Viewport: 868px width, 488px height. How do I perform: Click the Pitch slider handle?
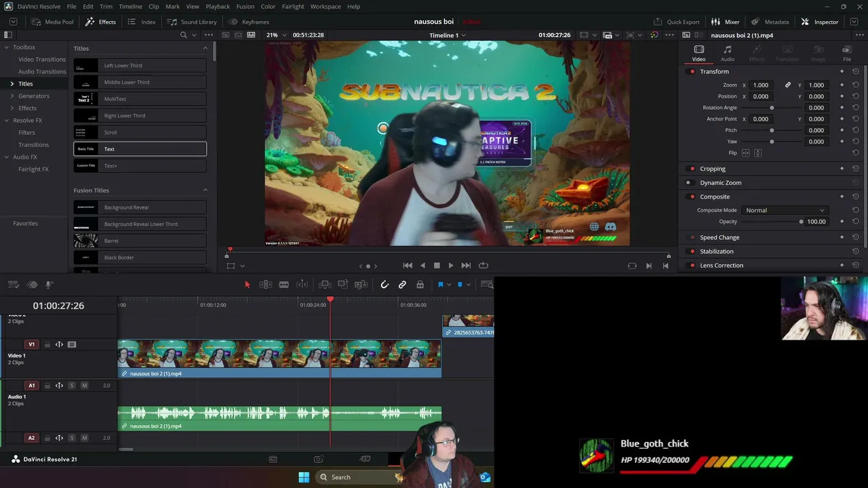coord(772,130)
